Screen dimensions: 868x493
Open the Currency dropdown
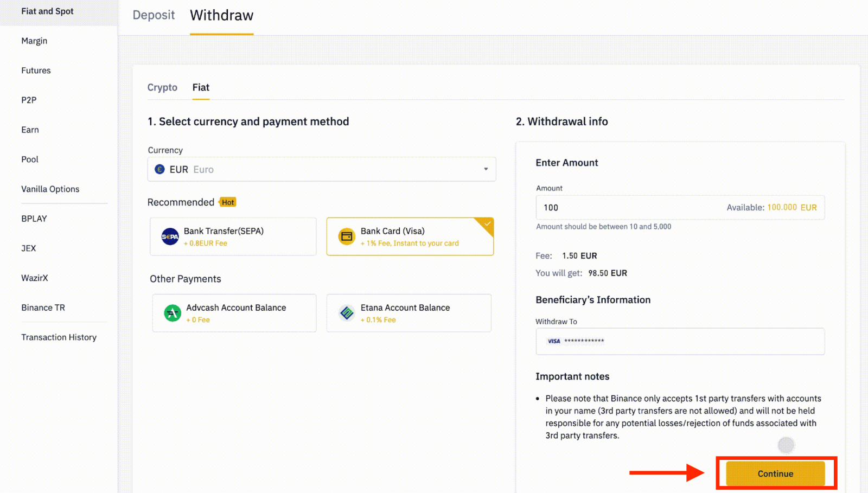[322, 169]
